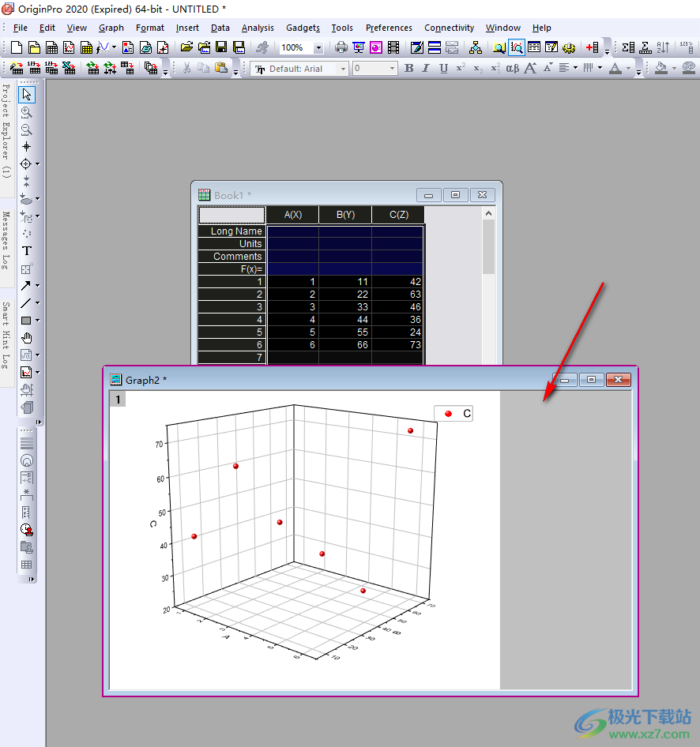Toggle Underline text formatting

click(443, 69)
